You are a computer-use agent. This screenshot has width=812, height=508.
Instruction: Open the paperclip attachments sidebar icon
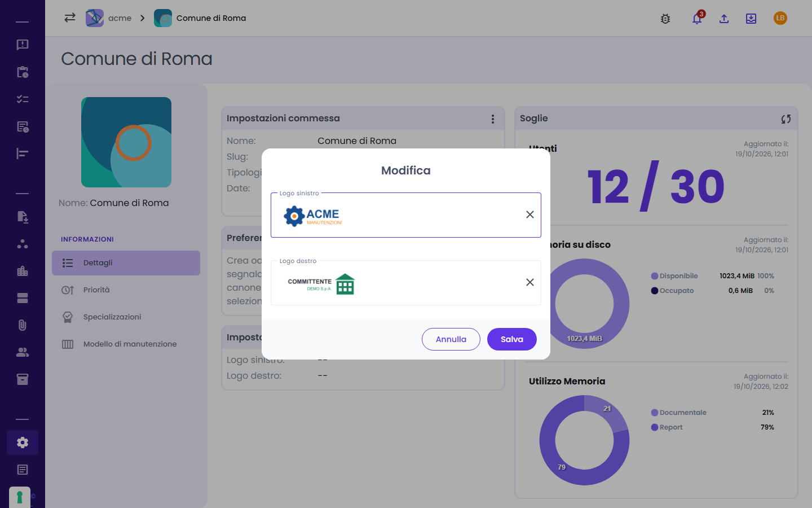(x=23, y=325)
